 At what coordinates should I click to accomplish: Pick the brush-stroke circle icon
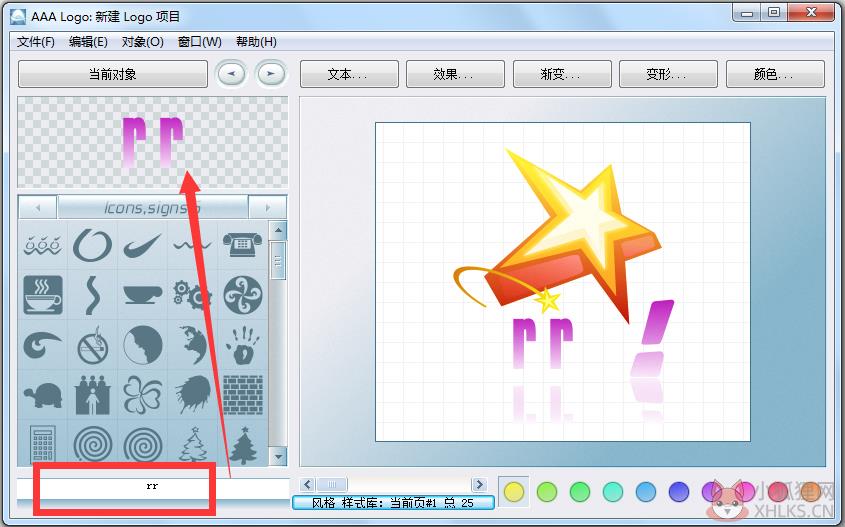click(92, 245)
